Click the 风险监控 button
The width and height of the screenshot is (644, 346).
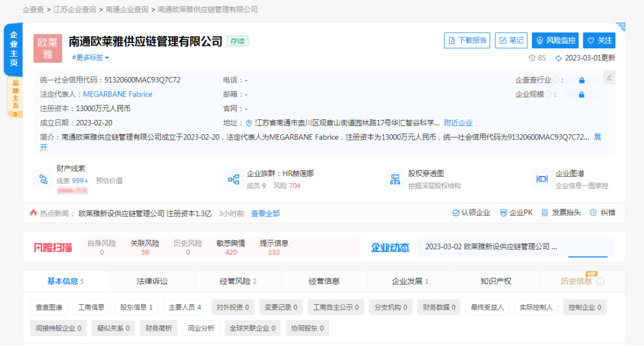[x=555, y=41]
